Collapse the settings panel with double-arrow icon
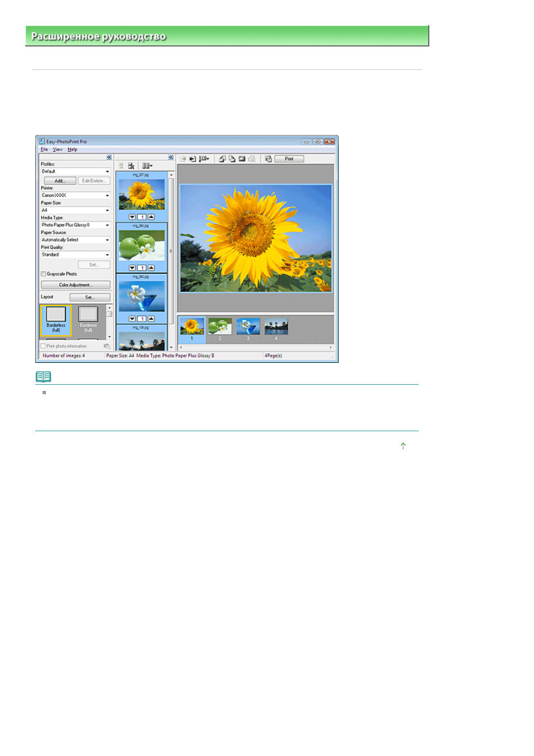This screenshot has width=534, height=756. [x=109, y=157]
